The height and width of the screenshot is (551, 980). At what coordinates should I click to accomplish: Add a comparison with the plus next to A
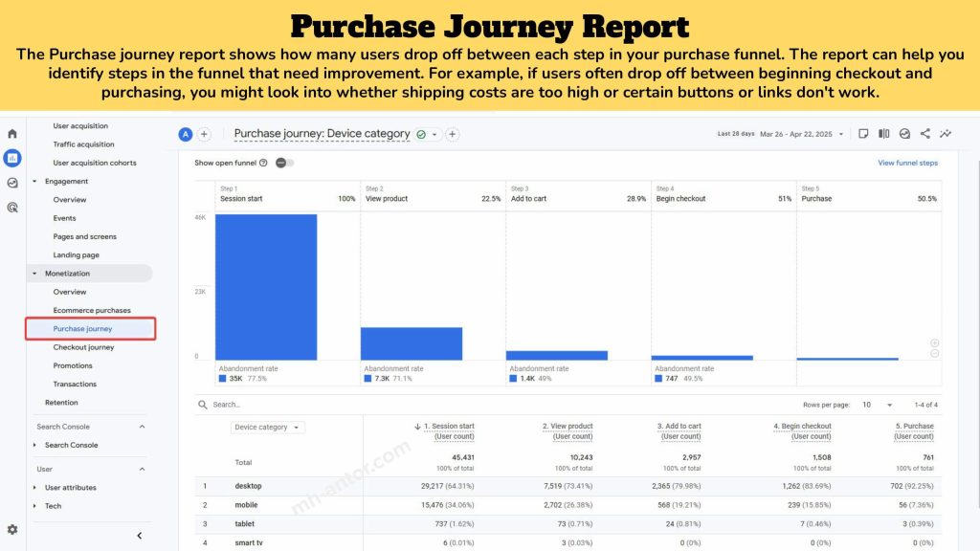(204, 134)
